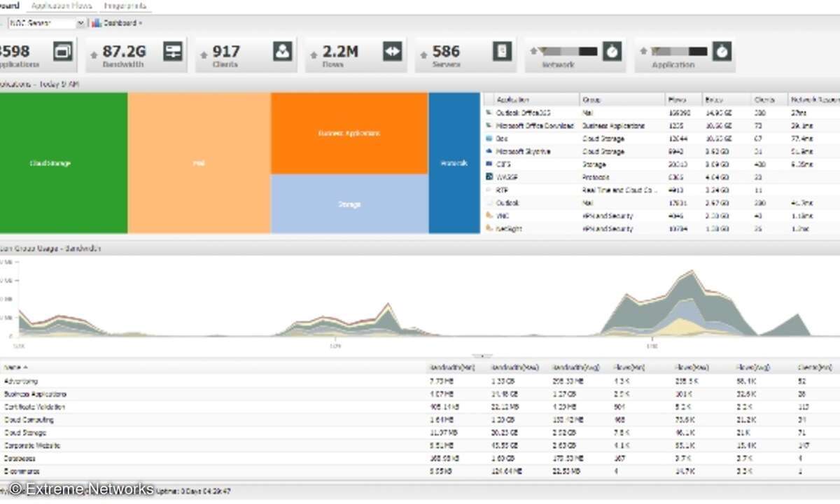Select the Advertising group row
Image resolution: width=840 pixels, height=504 pixels.
pos(420,381)
